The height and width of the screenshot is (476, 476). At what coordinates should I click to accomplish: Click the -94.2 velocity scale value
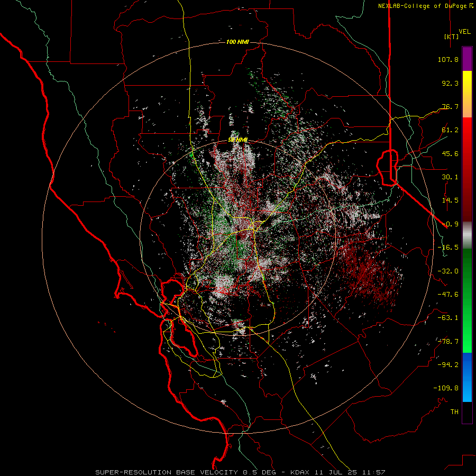click(448, 365)
